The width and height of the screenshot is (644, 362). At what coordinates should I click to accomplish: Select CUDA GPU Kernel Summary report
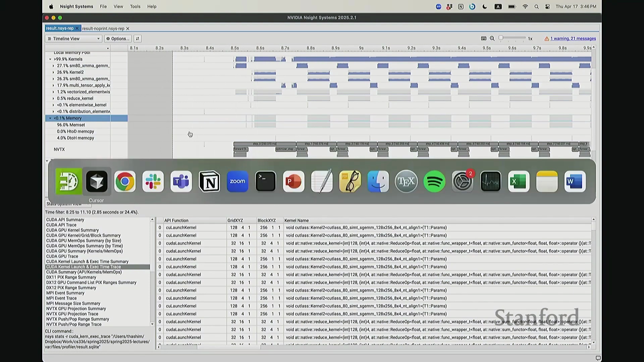point(72,230)
